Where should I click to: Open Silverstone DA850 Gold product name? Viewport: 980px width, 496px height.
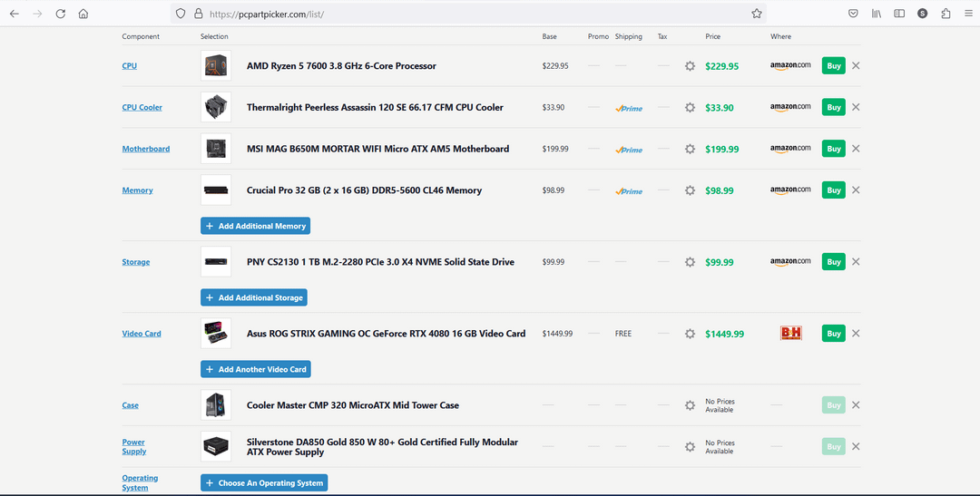coord(383,447)
